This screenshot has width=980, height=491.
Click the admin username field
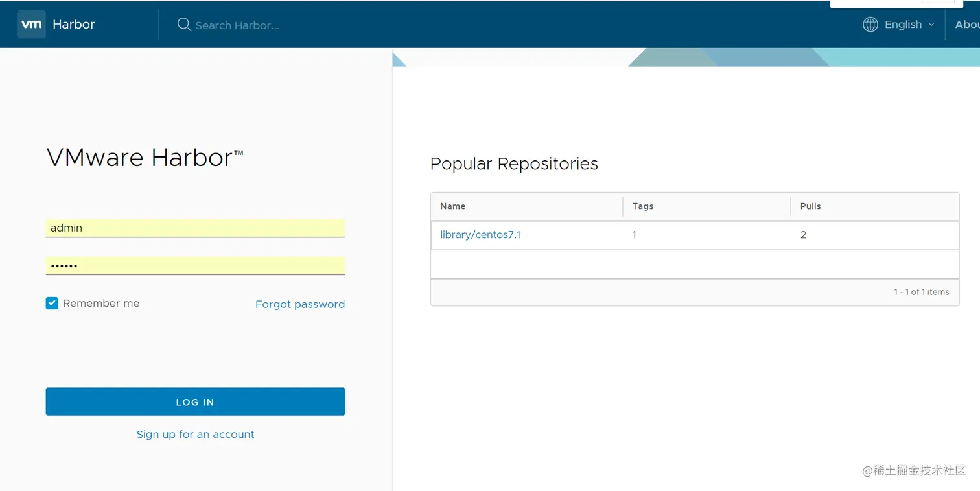195,228
